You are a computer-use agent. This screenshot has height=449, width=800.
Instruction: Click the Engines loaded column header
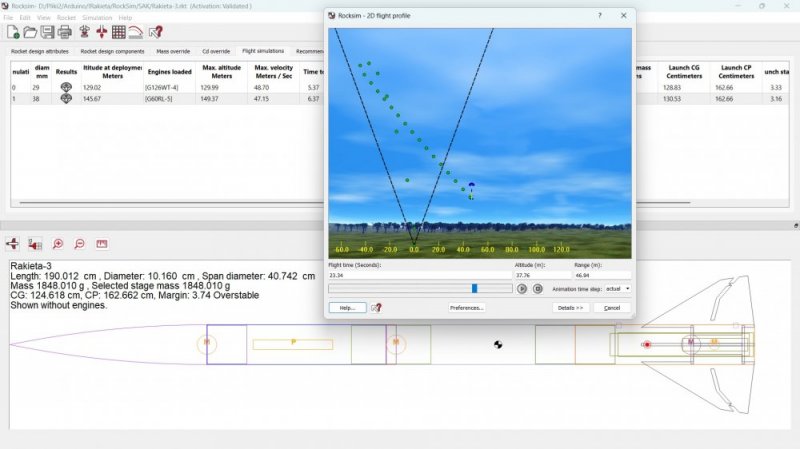point(169,72)
